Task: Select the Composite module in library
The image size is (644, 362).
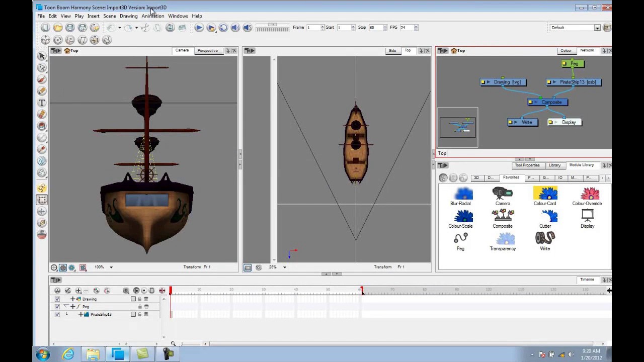Action: [x=503, y=219]
